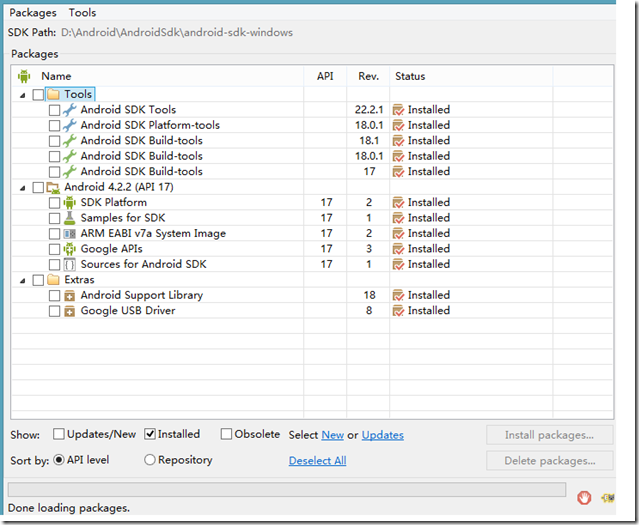Click the Delete packages button

549,461
